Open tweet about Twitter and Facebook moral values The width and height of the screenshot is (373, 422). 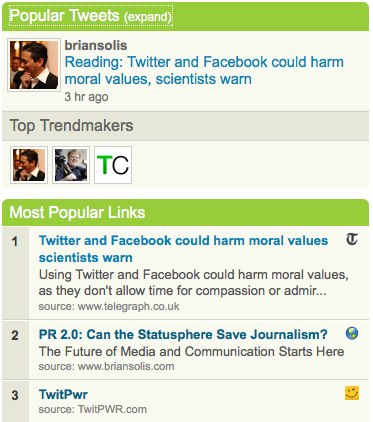tap(204, 71)
